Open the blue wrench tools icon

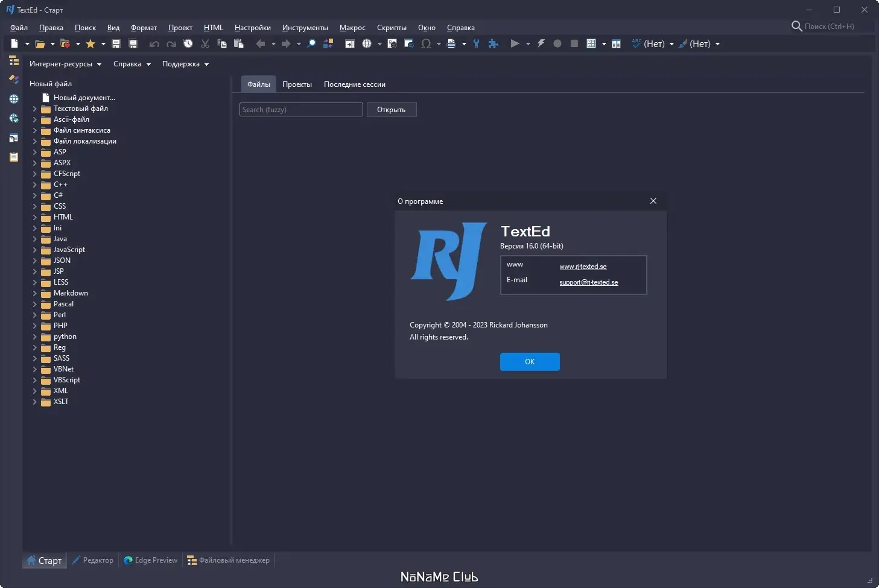point(476,43)
